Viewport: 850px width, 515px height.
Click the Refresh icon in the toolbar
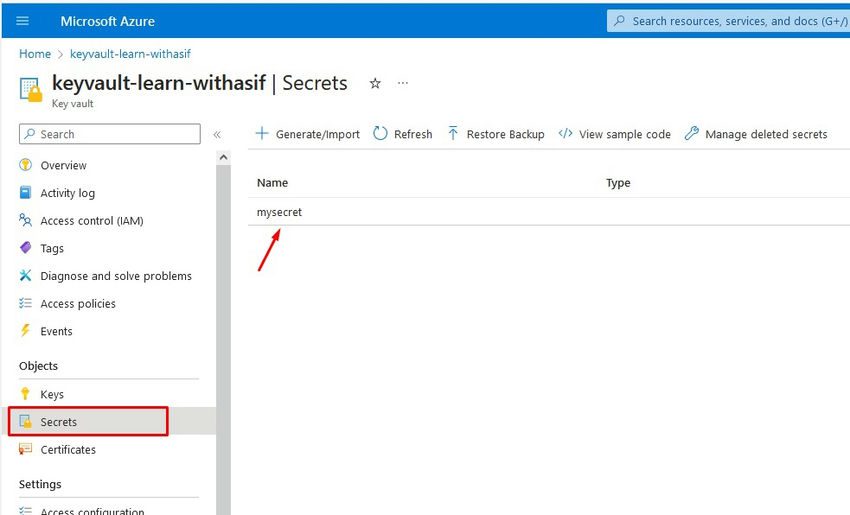(380, 133)
